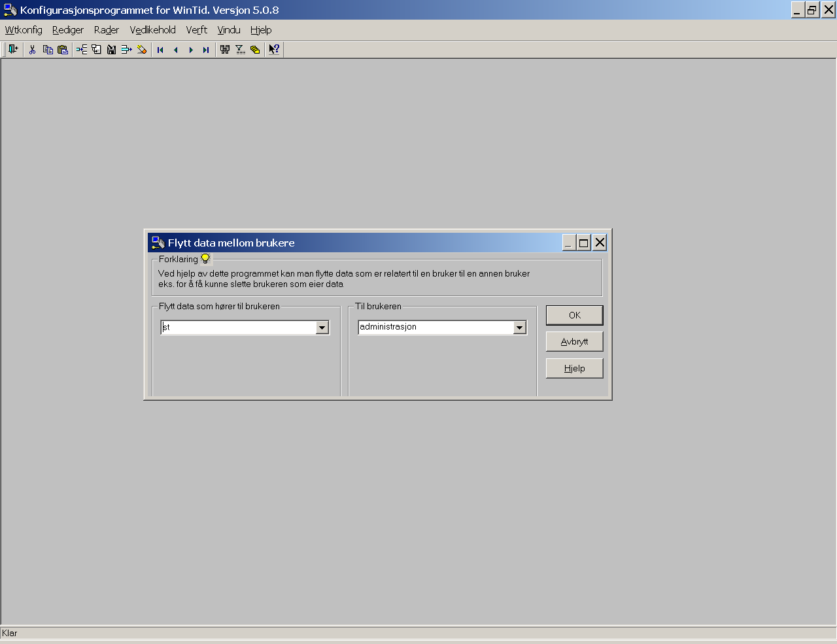Click 'Flytt data som hører til brukeren' label

coord(219,306)
